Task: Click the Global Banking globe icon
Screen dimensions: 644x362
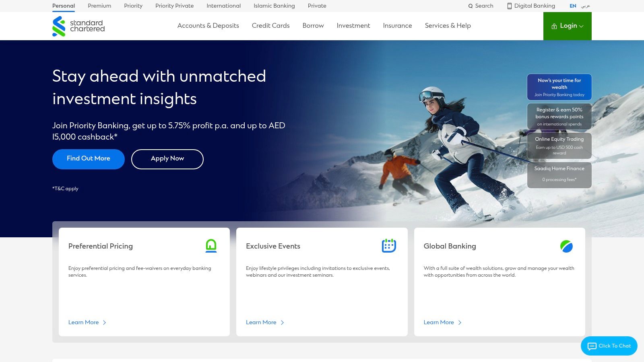Action: tap(566, 246)
